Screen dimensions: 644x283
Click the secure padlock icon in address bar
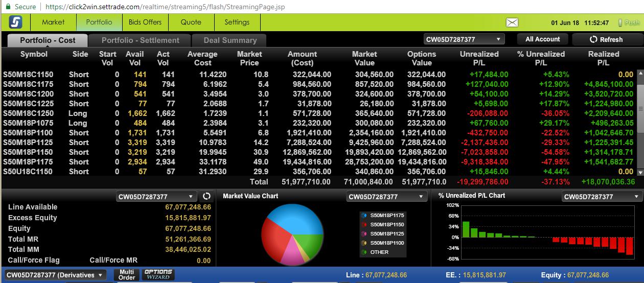(8, 7)
